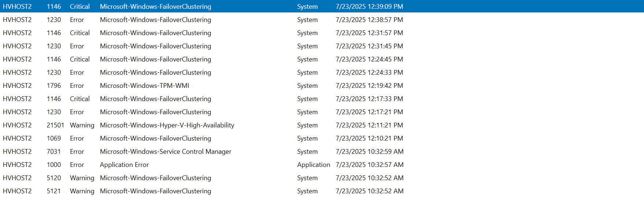Select the Critical event at 12:17:33 PM
Image resolution: width=644 pixels, height=197 pixels.
322,99
